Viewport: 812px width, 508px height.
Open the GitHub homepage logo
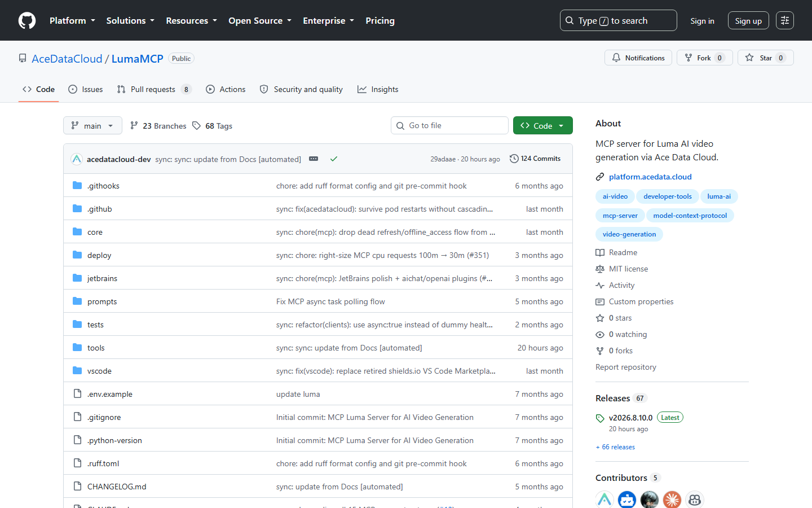point(27,20)
